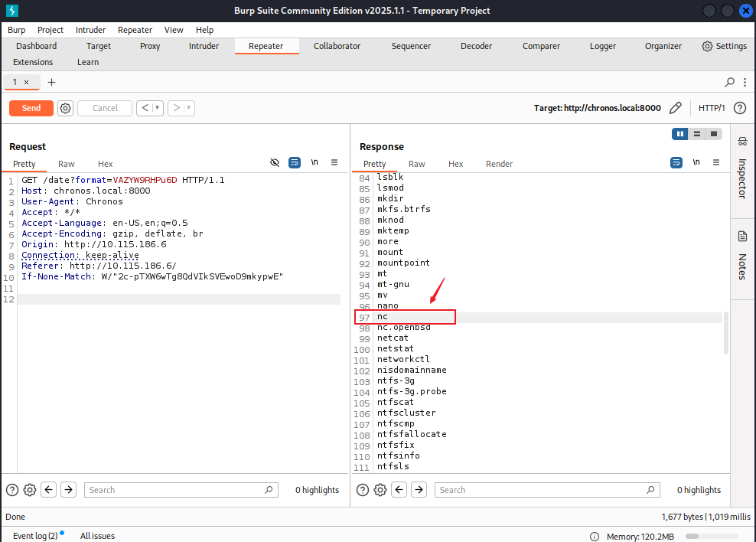Open Request search help icon
The height and width of the screenshot is (542, 756).
coord(12,490)
